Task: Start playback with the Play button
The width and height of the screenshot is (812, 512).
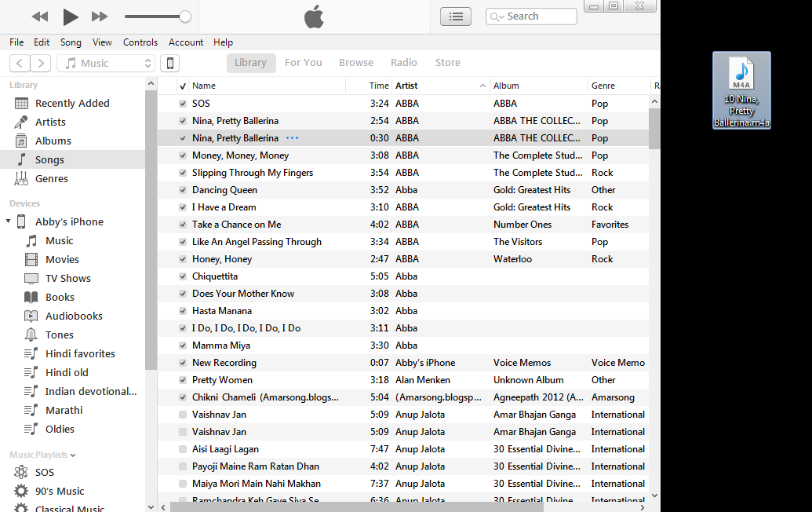Action: click(71, 16)
